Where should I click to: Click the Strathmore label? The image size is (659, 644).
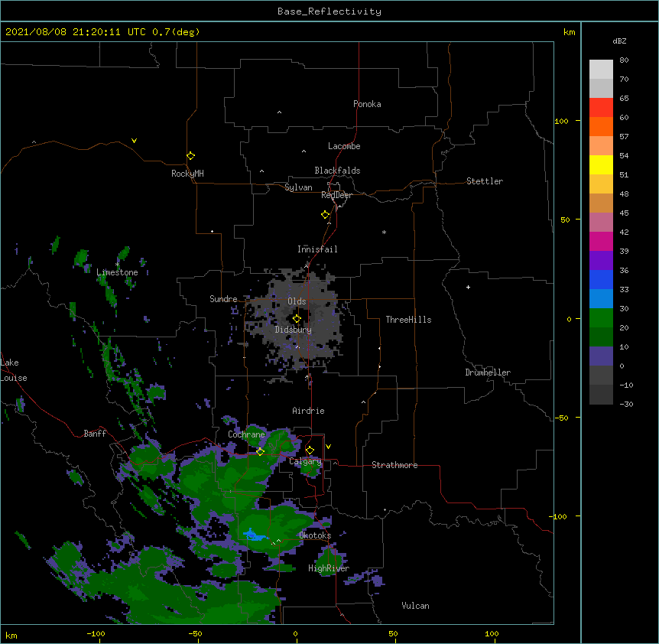[x=394, y=465]
